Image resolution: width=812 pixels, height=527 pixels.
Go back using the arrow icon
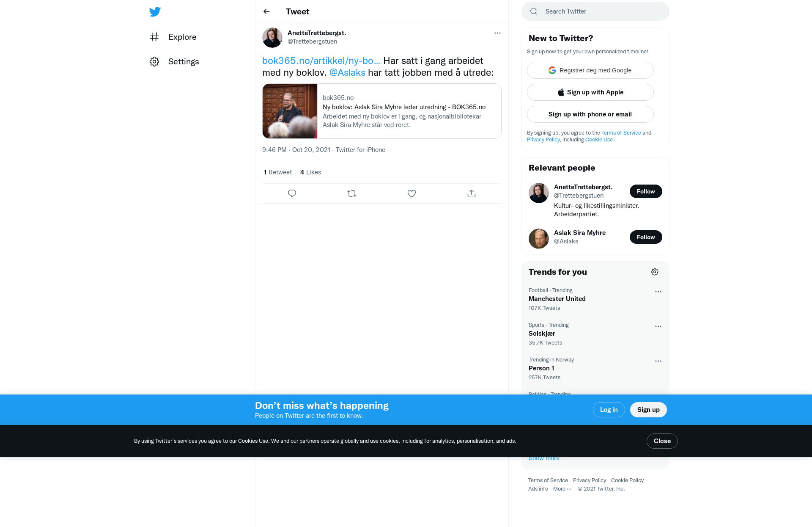pos(266,11)
